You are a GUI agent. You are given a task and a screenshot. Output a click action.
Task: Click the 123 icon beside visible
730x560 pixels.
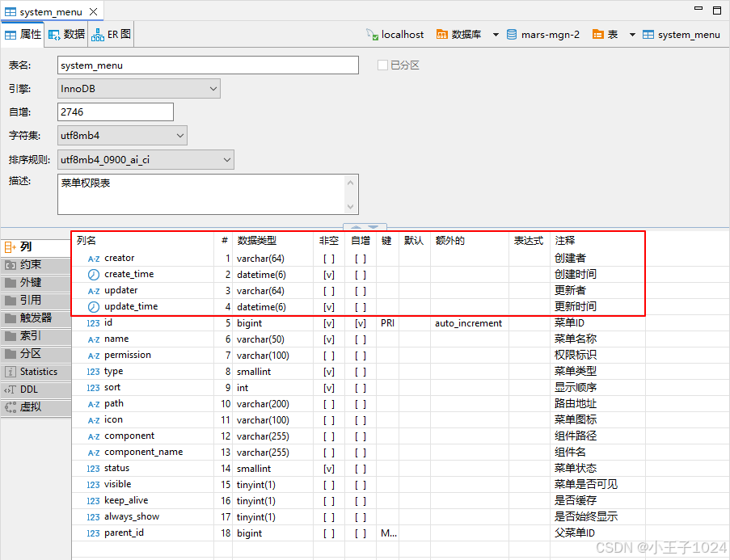pos(93,485)
